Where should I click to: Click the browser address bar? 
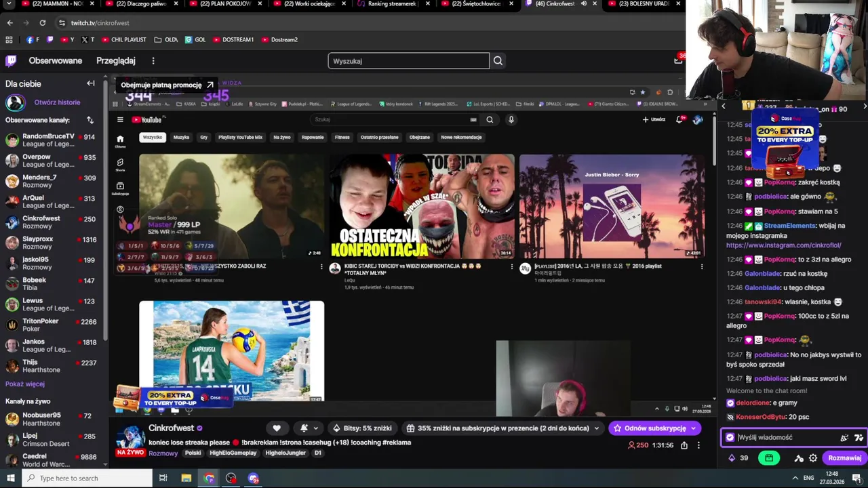click(366, 22)
